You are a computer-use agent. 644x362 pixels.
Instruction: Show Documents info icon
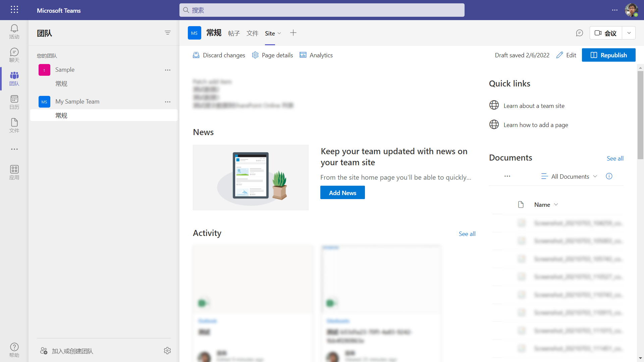(609, 176)
